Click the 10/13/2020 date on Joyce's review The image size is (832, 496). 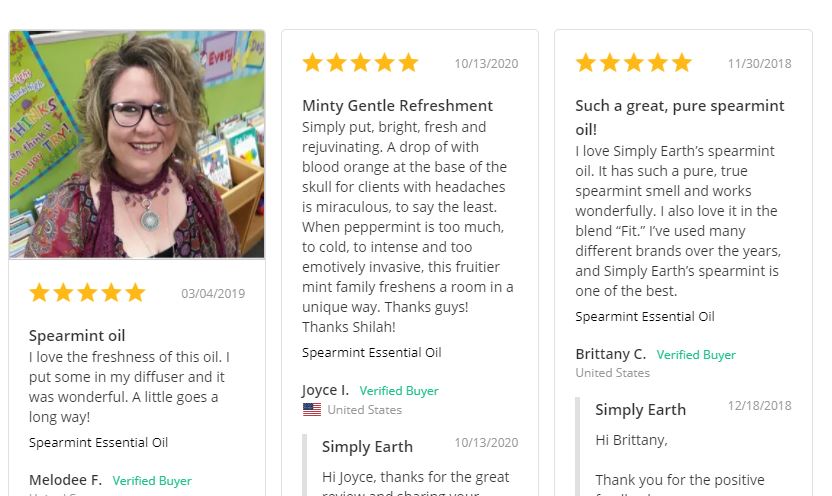[487, 64]
